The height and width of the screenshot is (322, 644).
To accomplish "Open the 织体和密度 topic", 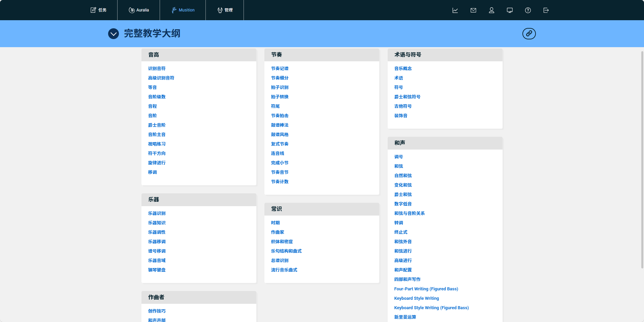I will (x=282, y=241).
